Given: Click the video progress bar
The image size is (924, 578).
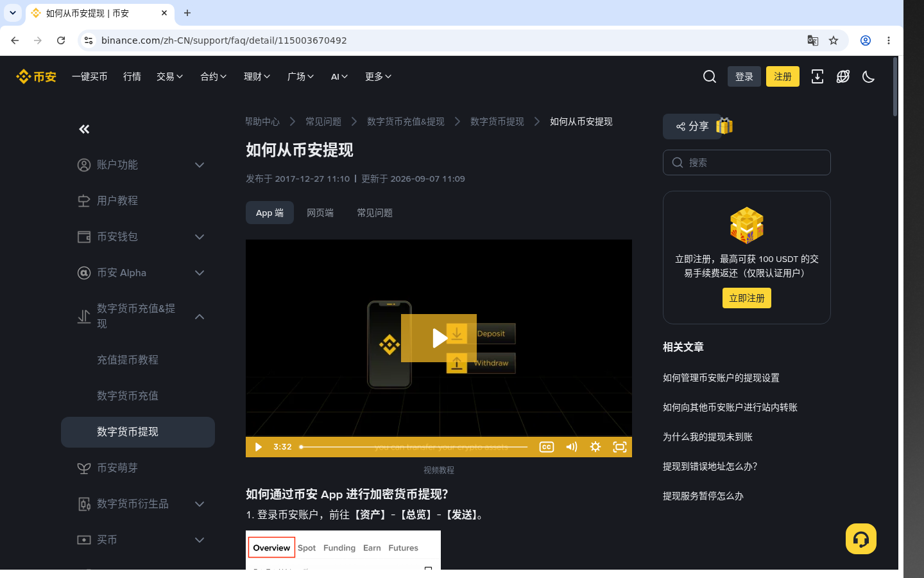Looking at the screenshot, I should point(414,447).
